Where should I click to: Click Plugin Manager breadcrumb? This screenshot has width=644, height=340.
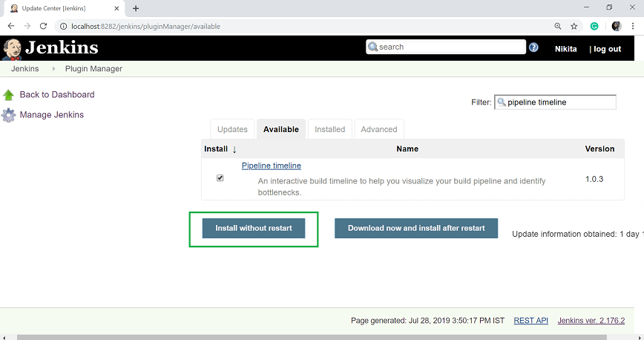pyautogui.click(x=93, y=68)
